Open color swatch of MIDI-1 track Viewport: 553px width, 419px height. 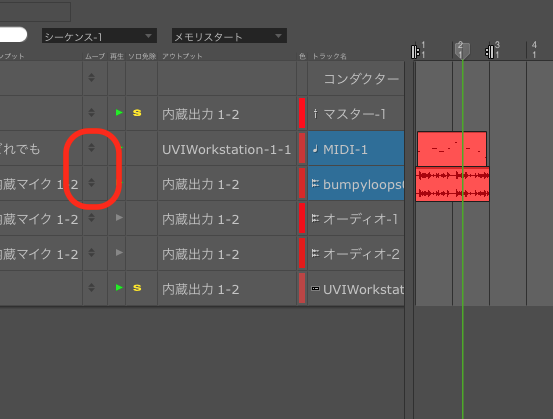pyautogui.click(x=302, y=148)
